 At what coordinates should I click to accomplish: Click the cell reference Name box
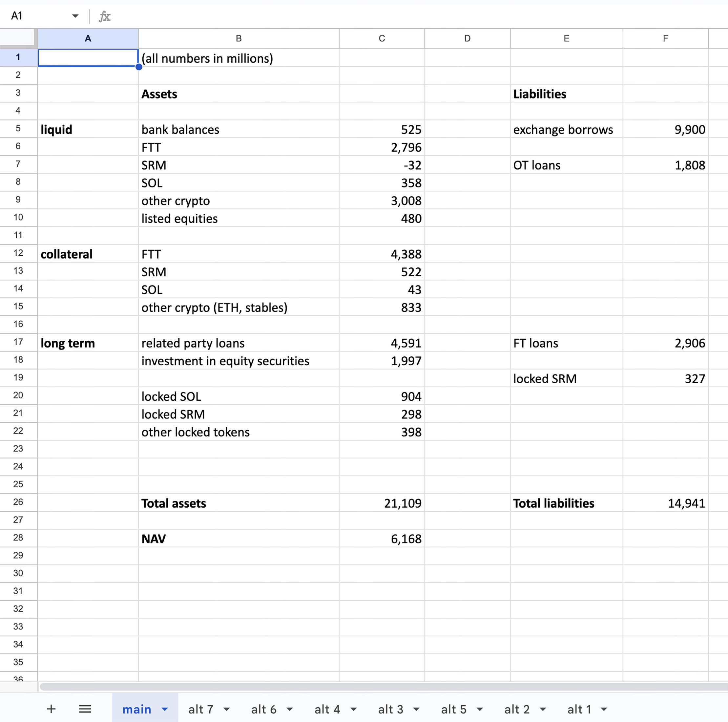[38, 16]
